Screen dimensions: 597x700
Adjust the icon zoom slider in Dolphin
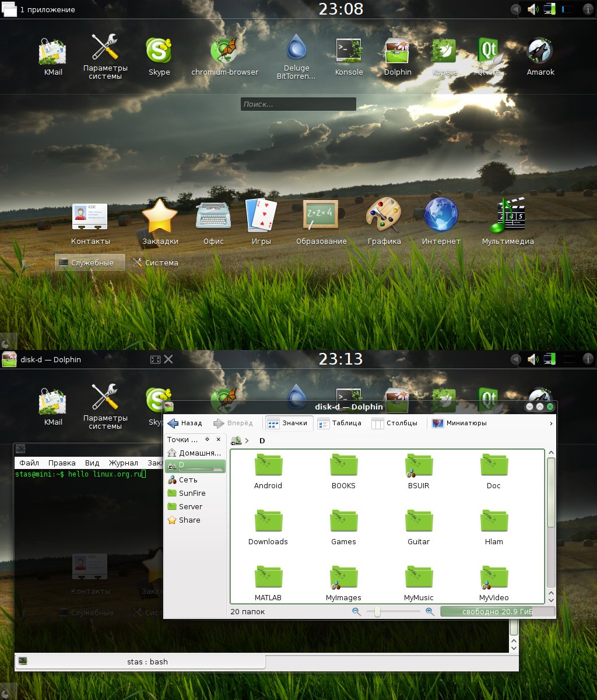pyautogui.click(x=393, y=611)
